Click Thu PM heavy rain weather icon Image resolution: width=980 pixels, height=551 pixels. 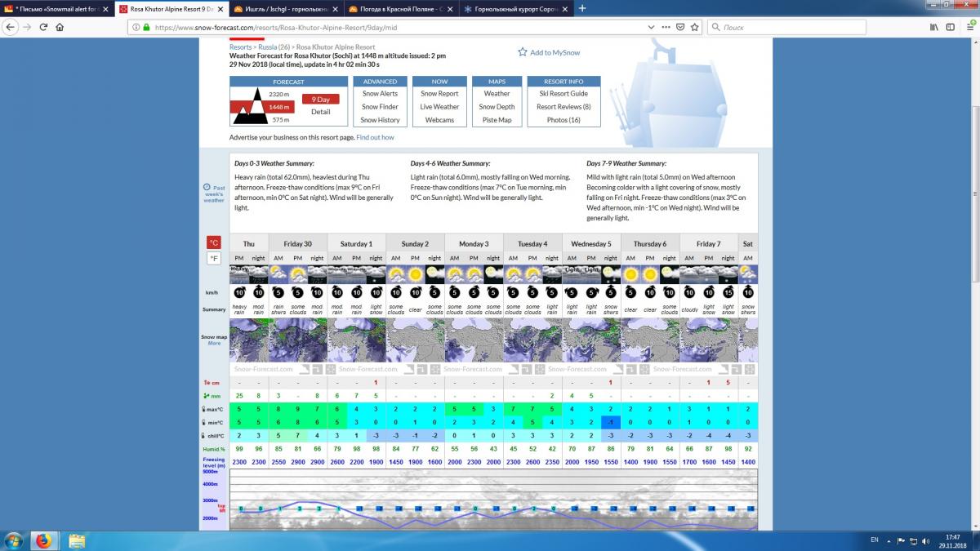(x=239, y=274)
